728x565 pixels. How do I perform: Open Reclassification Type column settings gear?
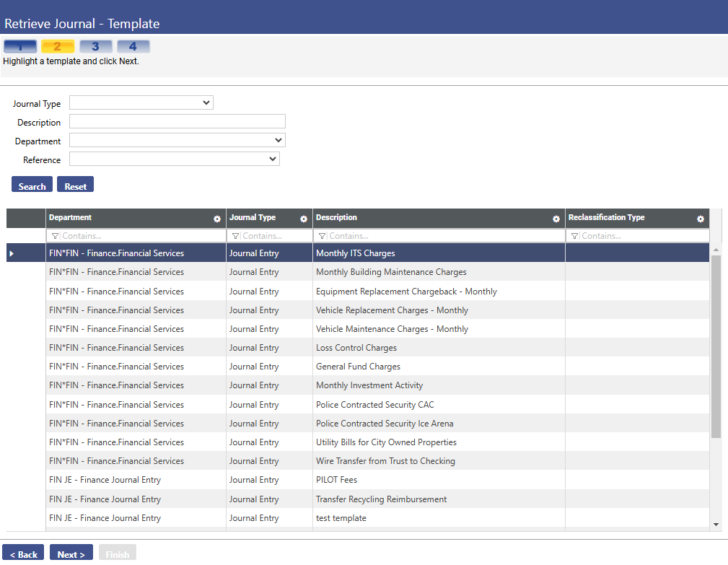(701, 219)
